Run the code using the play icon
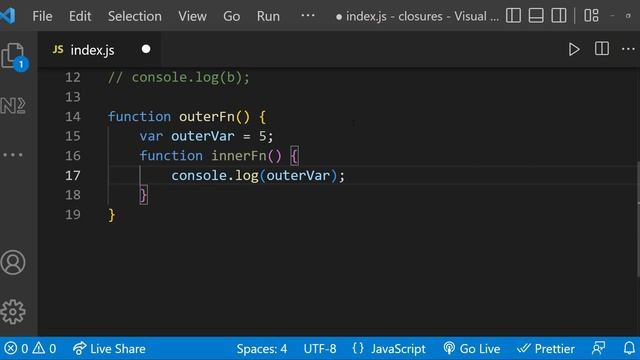640x360 pixels. pyautogui.click(x=574, y=49)
